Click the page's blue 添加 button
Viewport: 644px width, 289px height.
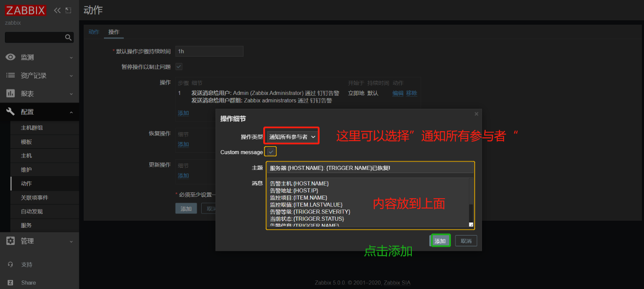186,209
